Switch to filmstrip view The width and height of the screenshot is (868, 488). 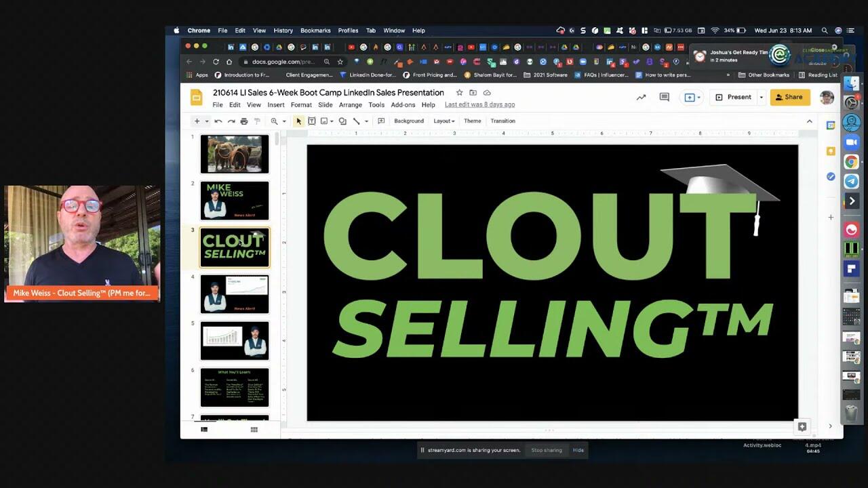[204, 430]
